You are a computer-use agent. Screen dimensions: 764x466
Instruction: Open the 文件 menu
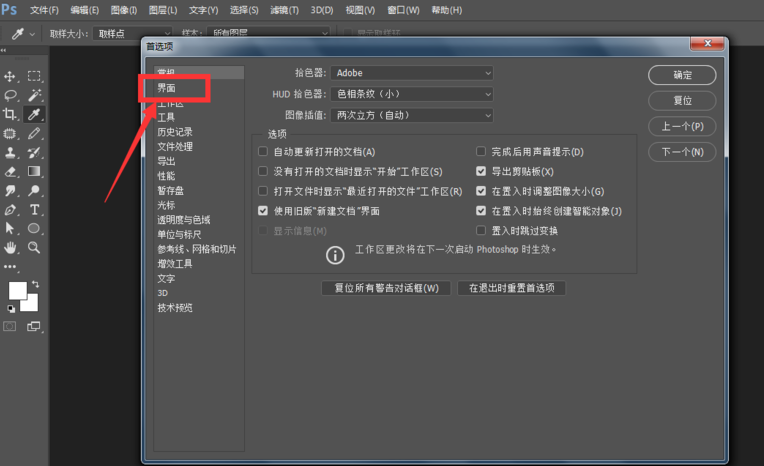tap(44, 10)
